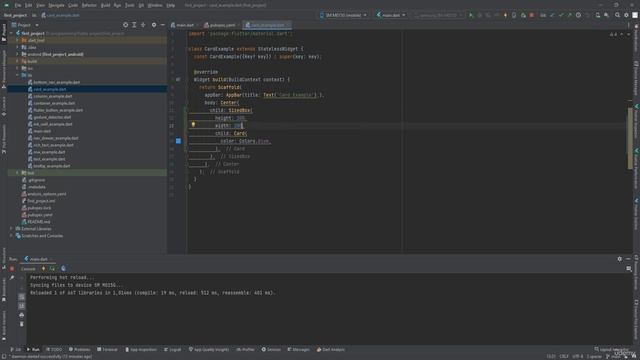Click UTF-8 encoding in status bar
This screenshot has height=360, width=640.
click(578, 356)
